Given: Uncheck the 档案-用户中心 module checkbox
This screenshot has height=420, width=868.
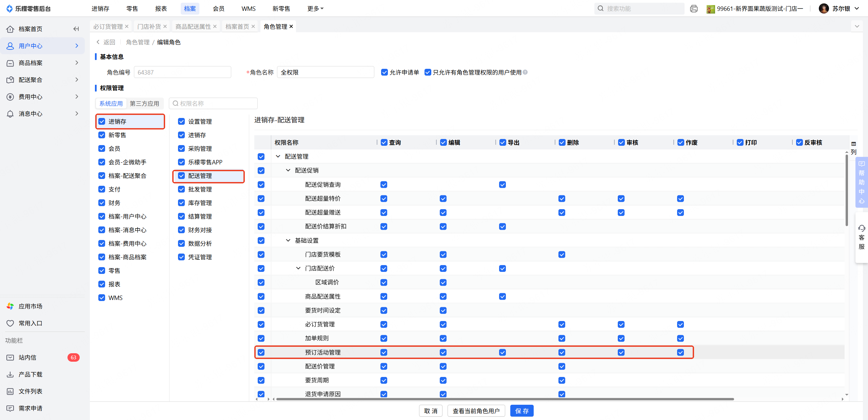Looking at the screenshot, I should pos(102,216).
